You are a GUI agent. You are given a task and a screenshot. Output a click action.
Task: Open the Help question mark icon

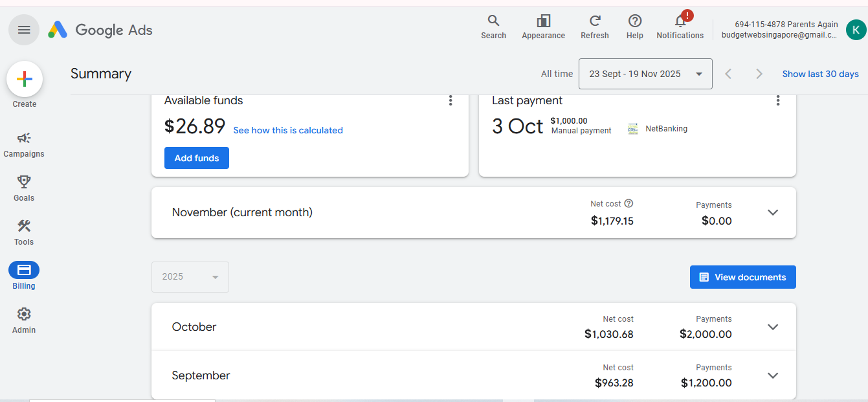pyautogui.click(x=634, y=21)
